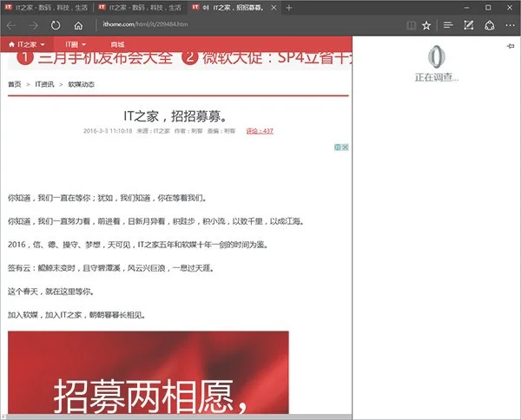The width and height of the screenshot is (521, 420).
Task: Click the IT资讯 breadcrumb link
Action: [x=44, y=84]
